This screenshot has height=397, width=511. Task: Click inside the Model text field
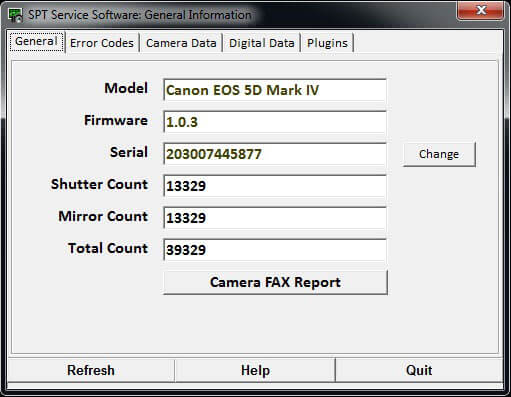(x=275, y=90)
